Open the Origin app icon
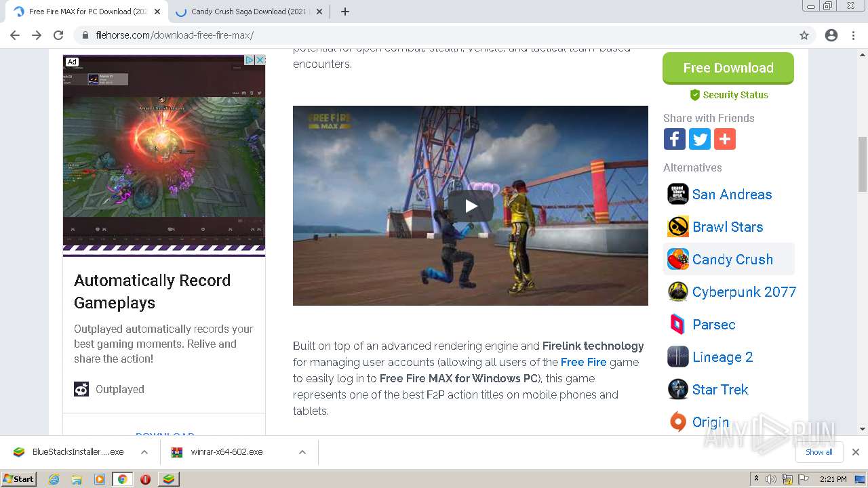This screenshot has height=488, width=868. click(678, 422)
